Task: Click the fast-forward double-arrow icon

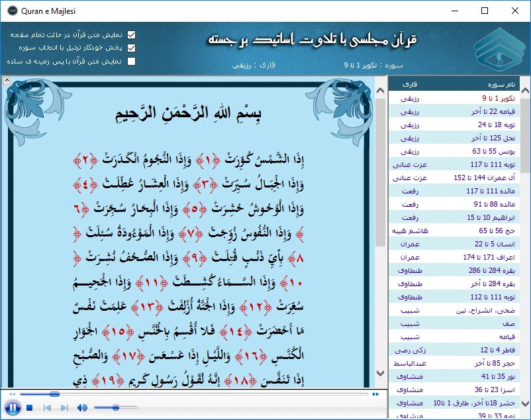Action: pos(375,394)
